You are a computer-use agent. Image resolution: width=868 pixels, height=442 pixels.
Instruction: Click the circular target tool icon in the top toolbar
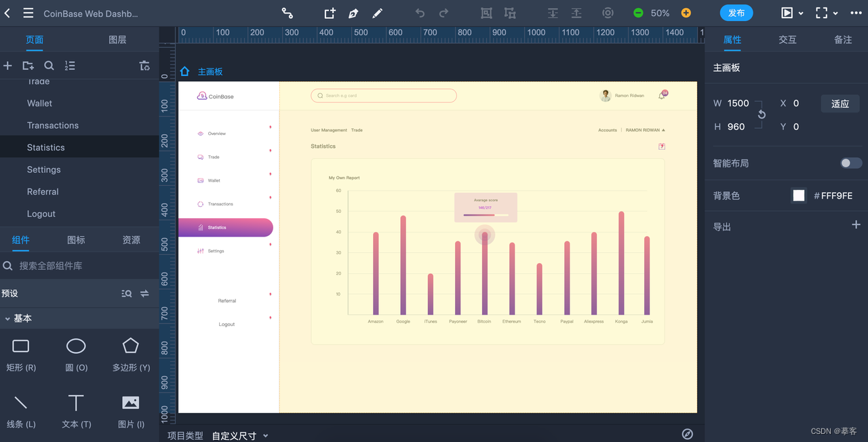608,13
